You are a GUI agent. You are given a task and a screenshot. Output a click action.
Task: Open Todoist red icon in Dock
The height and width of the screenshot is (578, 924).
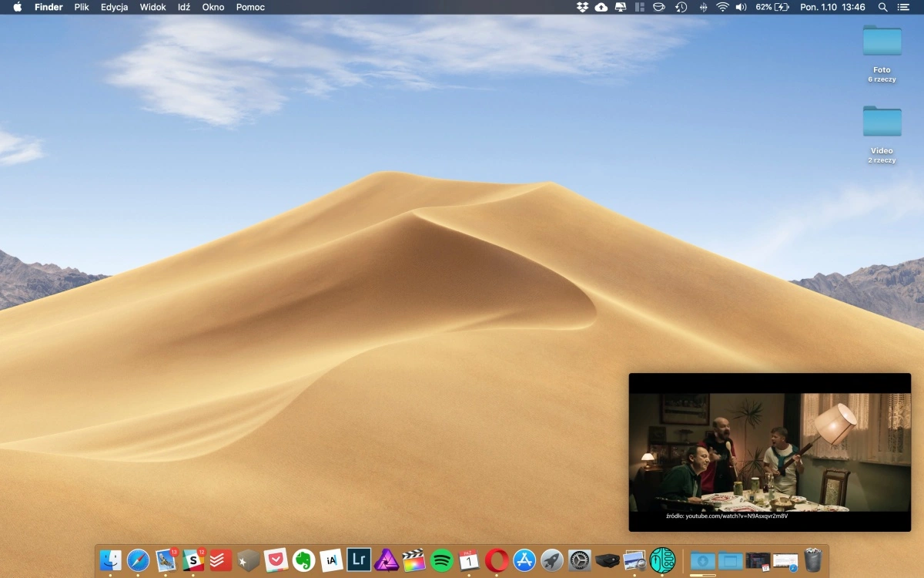point(221,560)
